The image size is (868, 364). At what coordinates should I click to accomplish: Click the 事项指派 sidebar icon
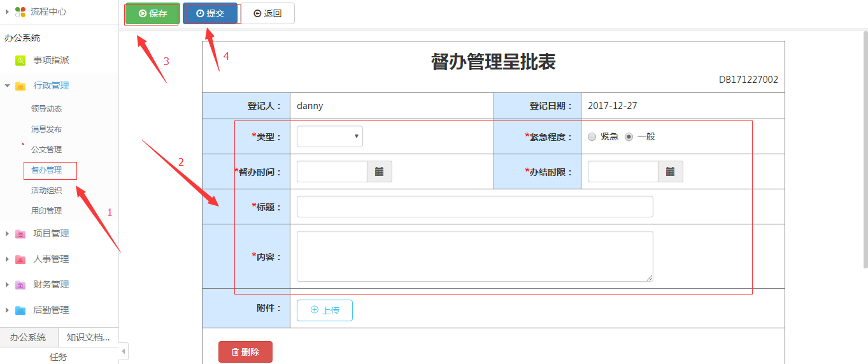tap(20, 61)
